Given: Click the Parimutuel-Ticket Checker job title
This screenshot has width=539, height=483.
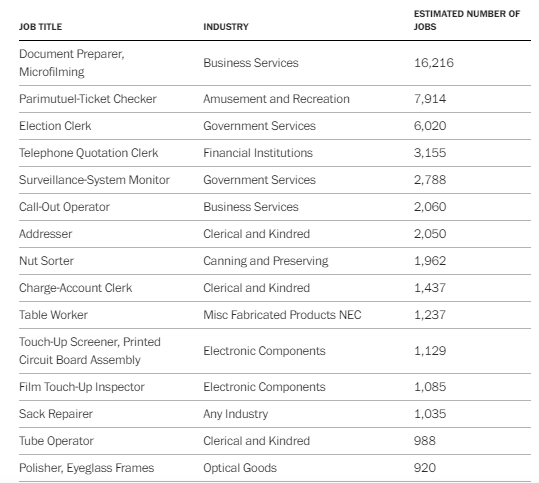Looking at the screenshot, I should point(88,99).
